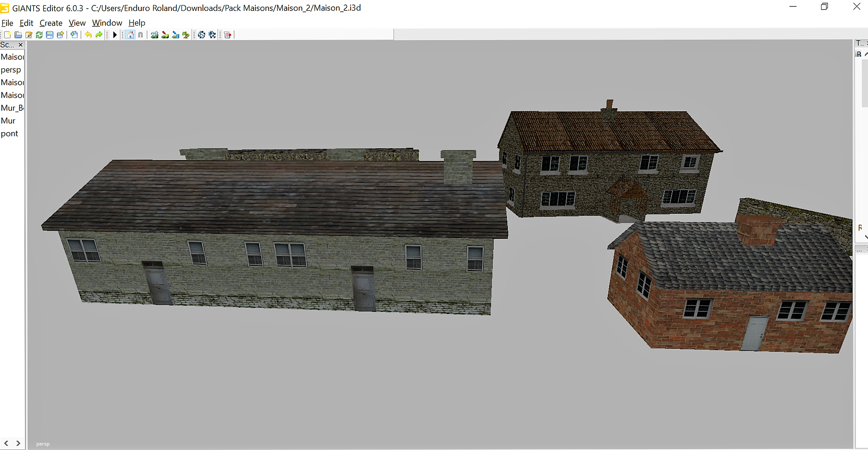Open the Create menu
Viewport: 868px width, 450px height.
[x=51, y=23]
